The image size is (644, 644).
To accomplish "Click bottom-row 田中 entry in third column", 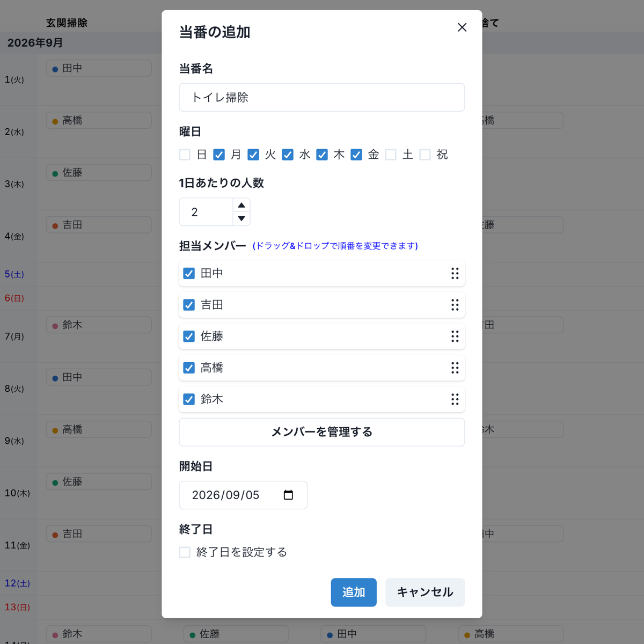I will click(374, 634).
